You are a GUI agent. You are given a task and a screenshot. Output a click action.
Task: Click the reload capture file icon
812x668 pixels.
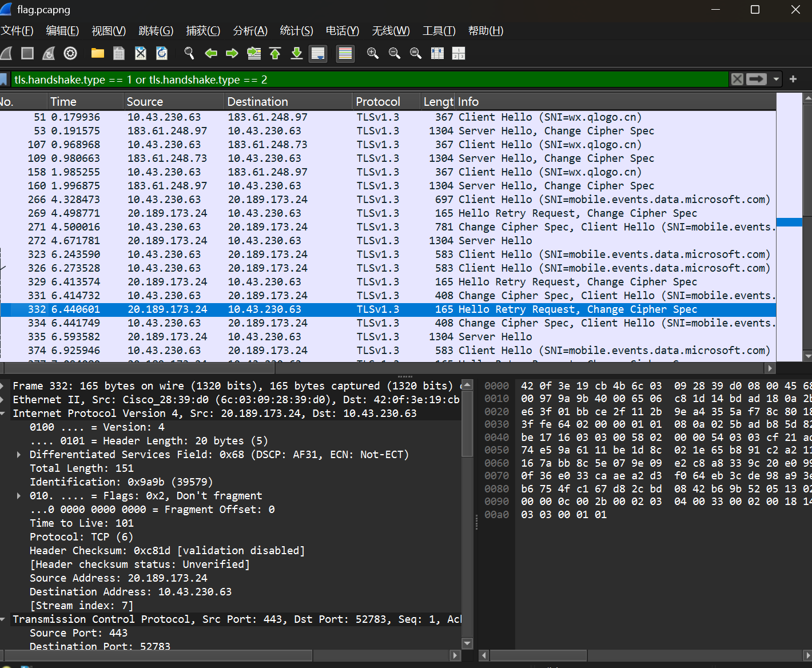pos(162,53)
